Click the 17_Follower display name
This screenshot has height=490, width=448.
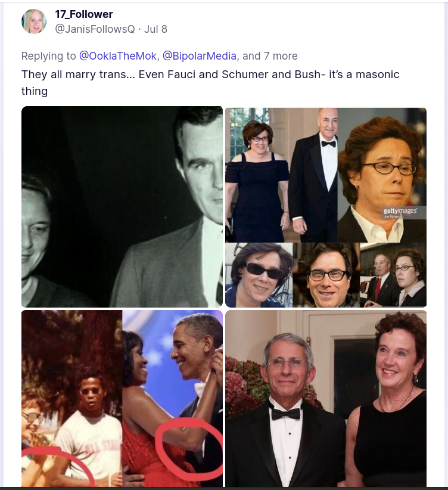84,14
